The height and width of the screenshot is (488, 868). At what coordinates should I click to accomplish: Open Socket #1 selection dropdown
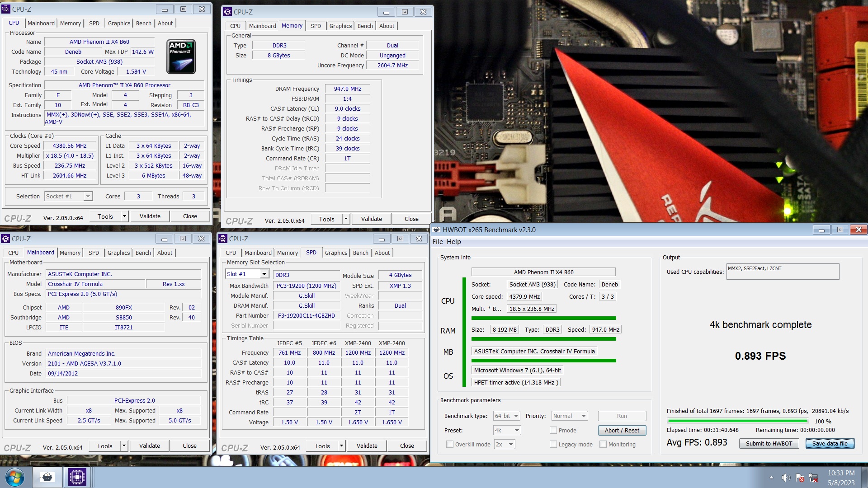click(69, 196)
